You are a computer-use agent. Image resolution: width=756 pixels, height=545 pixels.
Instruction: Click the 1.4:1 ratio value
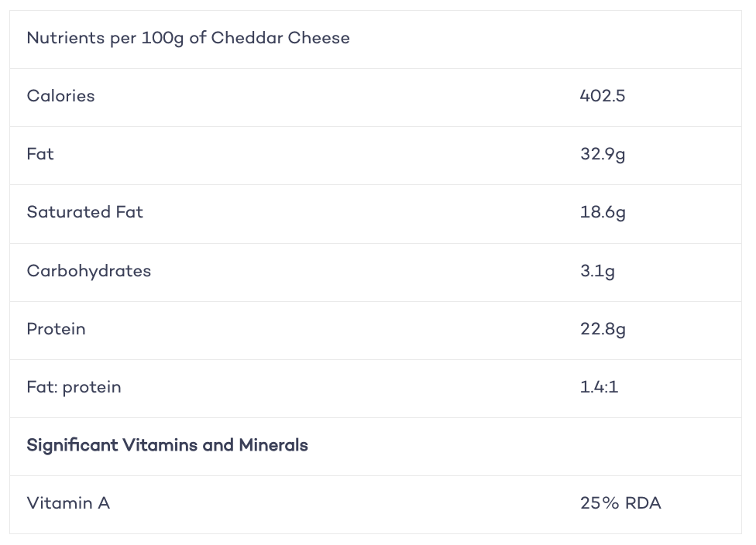coord(599,387)
